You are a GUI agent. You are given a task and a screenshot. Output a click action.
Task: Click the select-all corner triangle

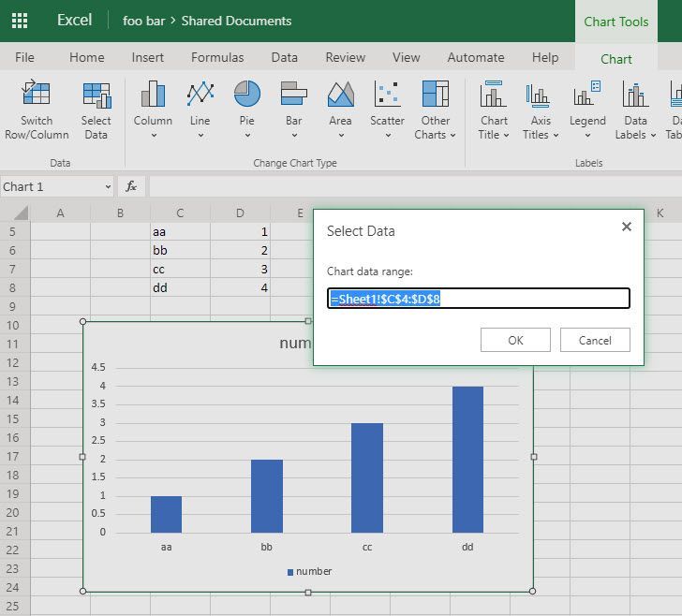point(21,213)
